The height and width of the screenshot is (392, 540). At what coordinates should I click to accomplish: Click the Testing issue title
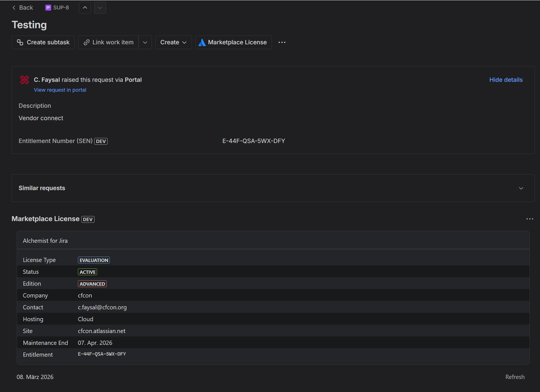29,25
